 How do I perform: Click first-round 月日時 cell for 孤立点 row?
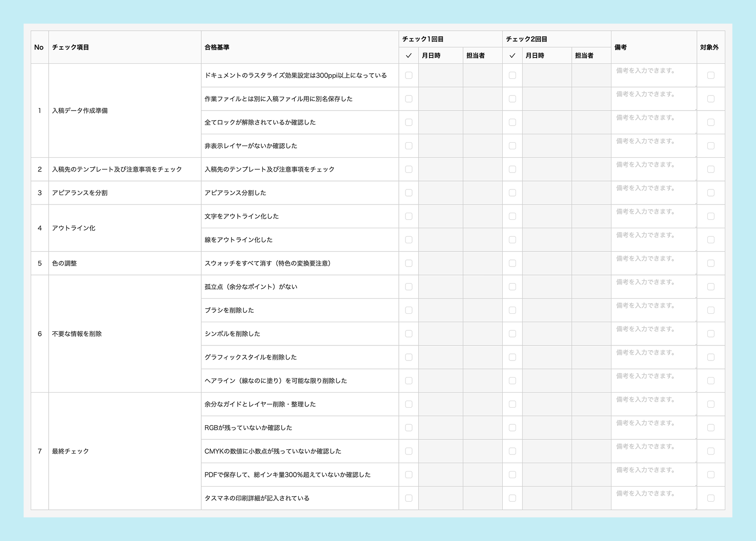point(440,287)
